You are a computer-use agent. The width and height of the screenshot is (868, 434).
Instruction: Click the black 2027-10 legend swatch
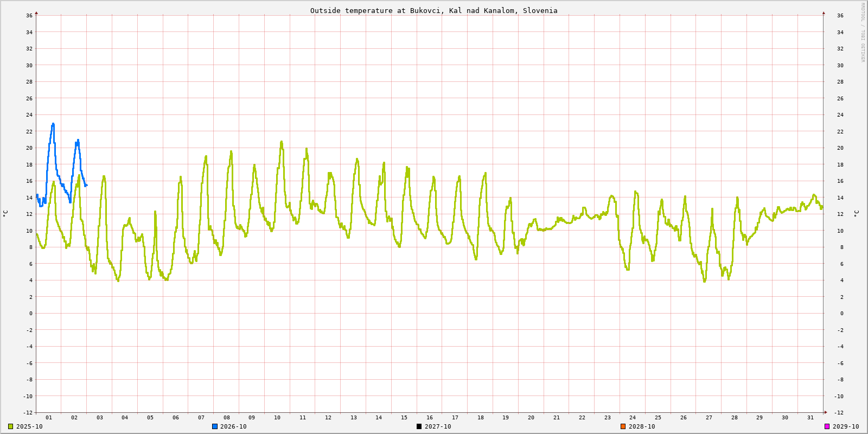pyautogui.click(x=419, y=426)
